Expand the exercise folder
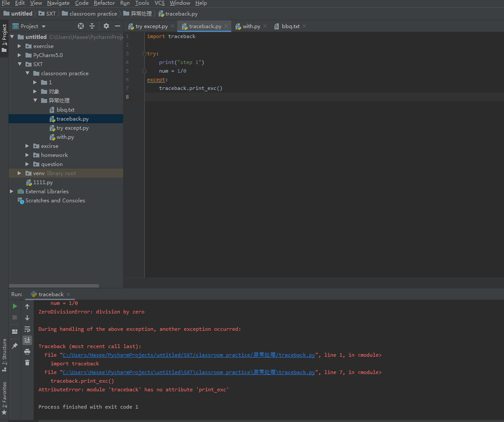This screenshot has height=422, width=504. click(19, 46)
